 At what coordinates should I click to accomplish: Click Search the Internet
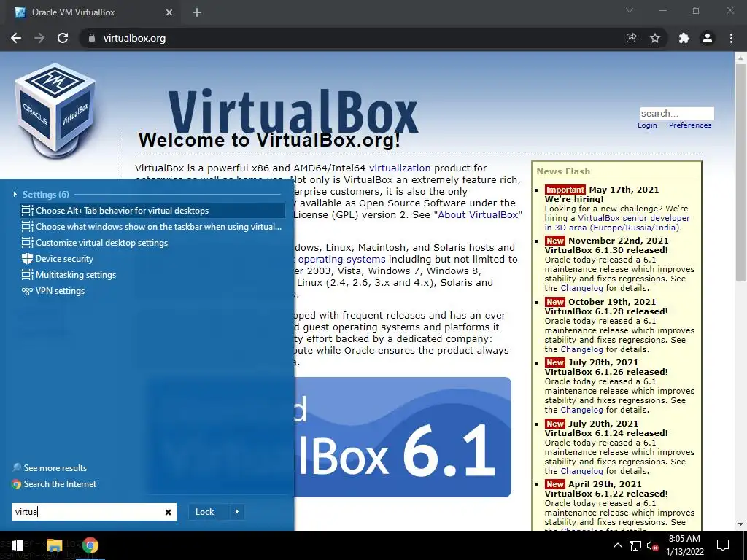point(54,484)
